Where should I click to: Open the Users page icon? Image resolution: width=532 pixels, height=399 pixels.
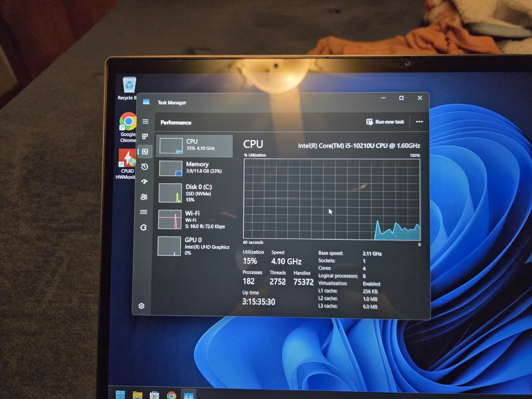(144, 197)
